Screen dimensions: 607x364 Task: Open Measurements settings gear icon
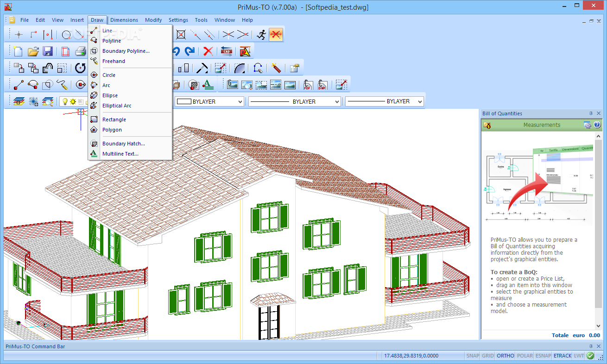(588, 125)
